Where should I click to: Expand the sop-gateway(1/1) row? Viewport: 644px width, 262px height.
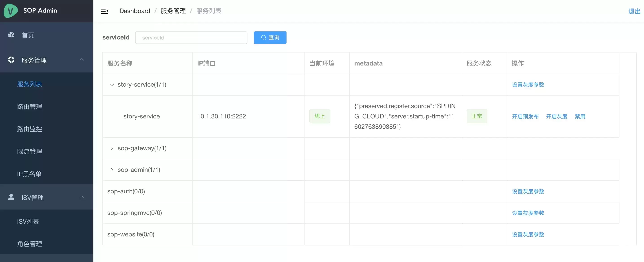click(x=112, y=148)
